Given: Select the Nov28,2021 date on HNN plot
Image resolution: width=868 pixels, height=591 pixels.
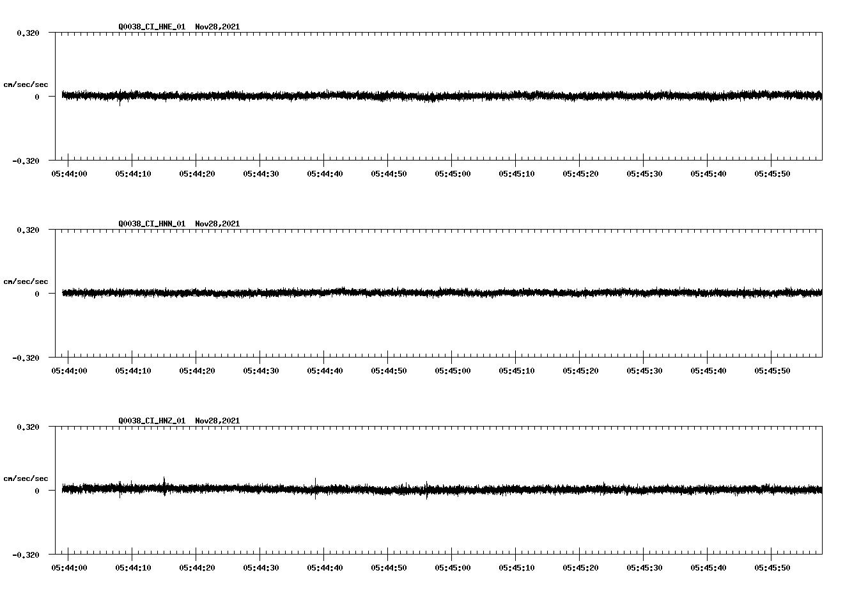Looking at the screenshot, I should (x=218, y=224).
